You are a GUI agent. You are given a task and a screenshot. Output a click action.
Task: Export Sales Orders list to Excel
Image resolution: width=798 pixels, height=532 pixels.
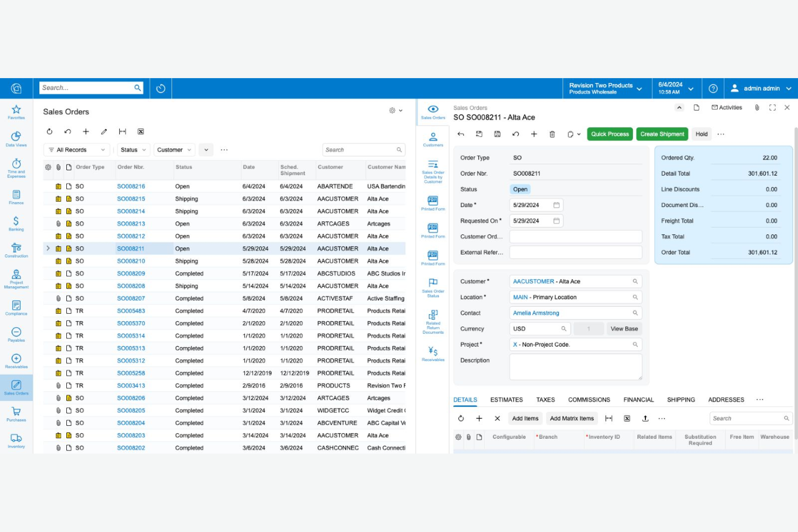click(141, 132)
